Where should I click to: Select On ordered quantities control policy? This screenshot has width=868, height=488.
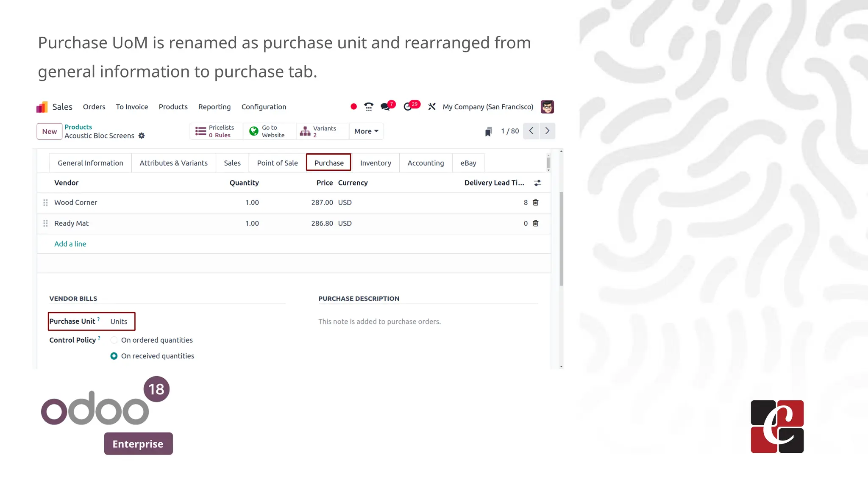pyautogui.click(x=114, y=340)
